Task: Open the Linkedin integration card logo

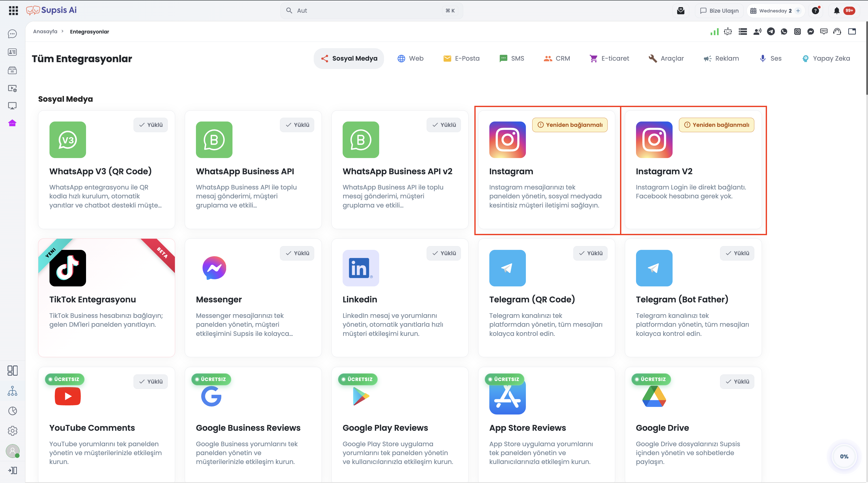Action: coord(361,268)
